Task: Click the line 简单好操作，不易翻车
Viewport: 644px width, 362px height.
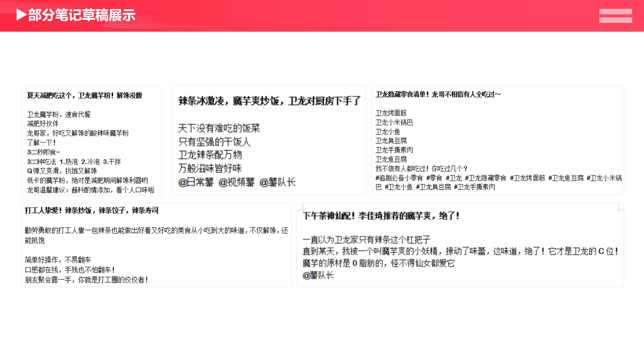Action: [x=58, y=260]
